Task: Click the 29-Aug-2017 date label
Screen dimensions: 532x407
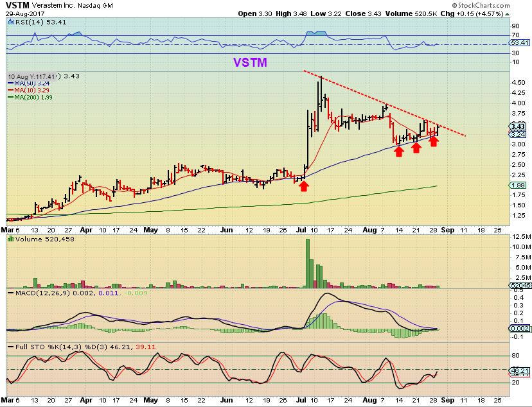Action: [25, 14]
